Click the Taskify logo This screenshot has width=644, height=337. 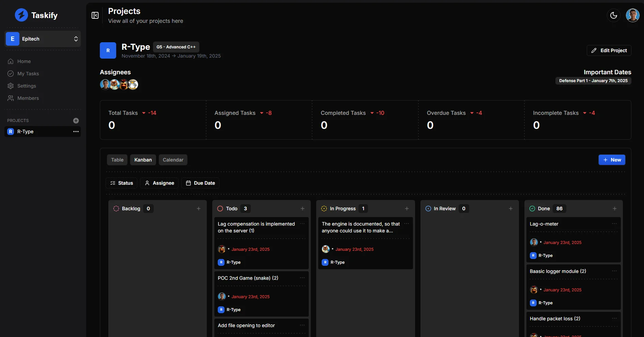point(36,15)
